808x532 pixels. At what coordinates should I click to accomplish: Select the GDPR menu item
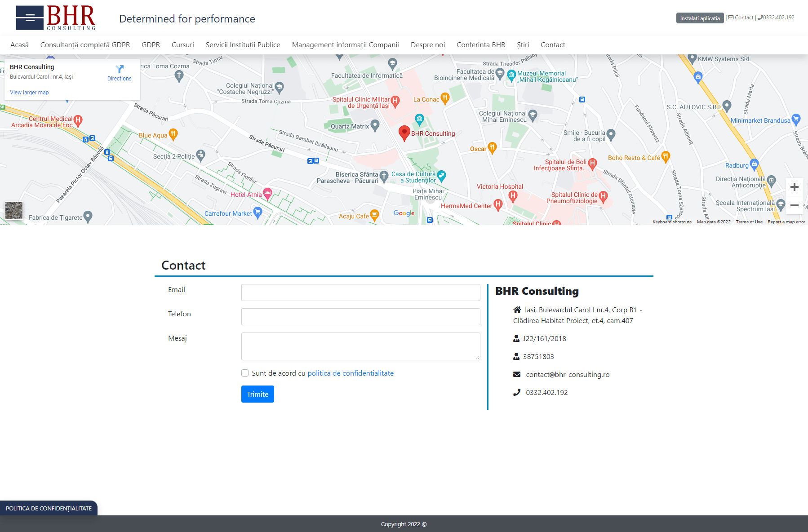[x=151, y=45]
